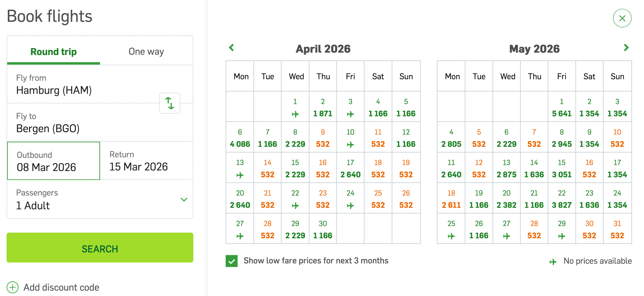
Task: Click the plane icon on May 25
Action: (x=451, y=236)
